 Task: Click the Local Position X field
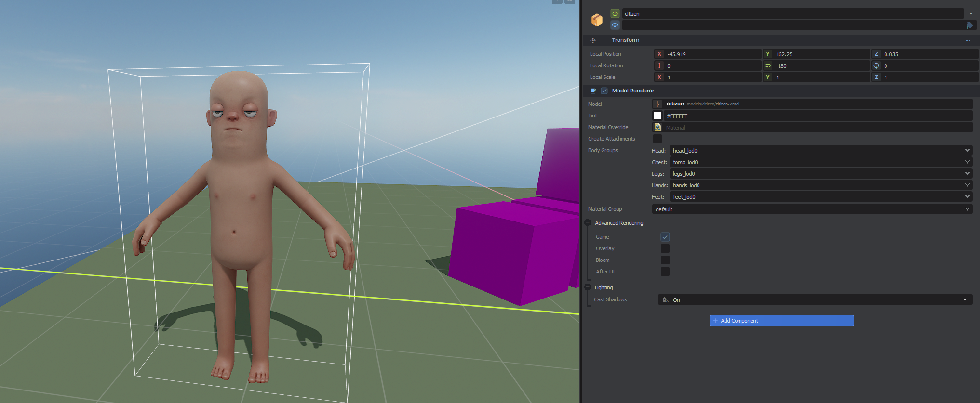712,54
